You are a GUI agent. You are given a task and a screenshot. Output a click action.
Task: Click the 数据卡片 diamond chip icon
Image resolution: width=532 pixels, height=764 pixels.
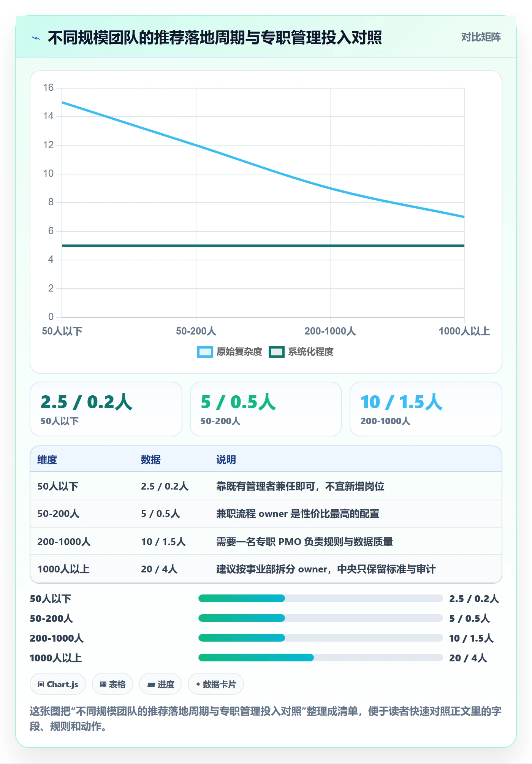(x=198, y=684)
